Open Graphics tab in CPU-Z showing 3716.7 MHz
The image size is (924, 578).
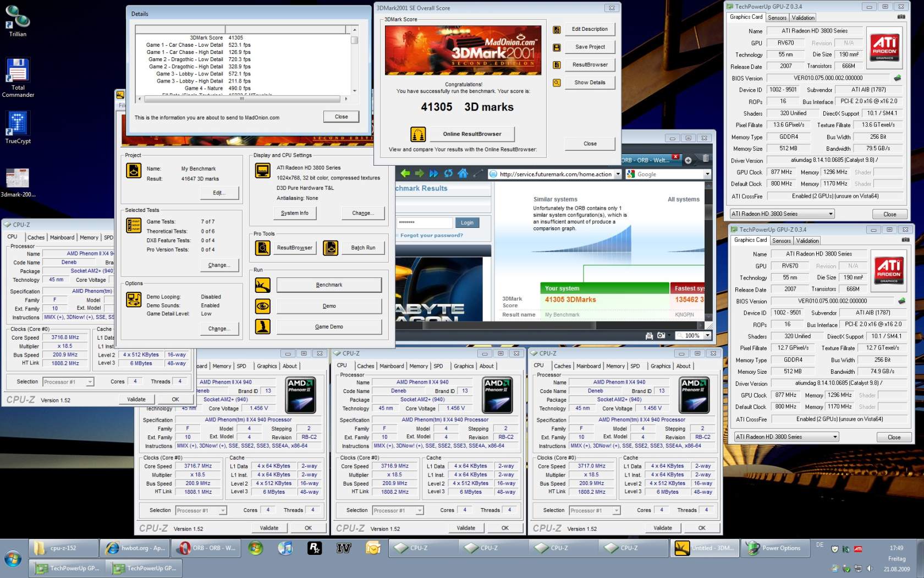pos(267,366)
